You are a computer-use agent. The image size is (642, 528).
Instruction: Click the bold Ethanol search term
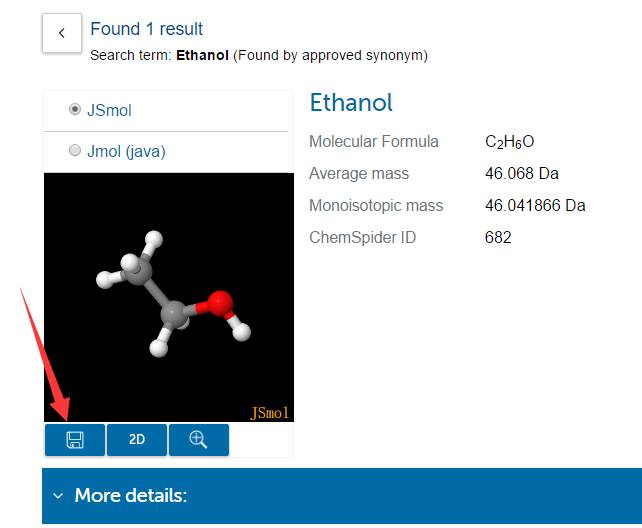203,56
